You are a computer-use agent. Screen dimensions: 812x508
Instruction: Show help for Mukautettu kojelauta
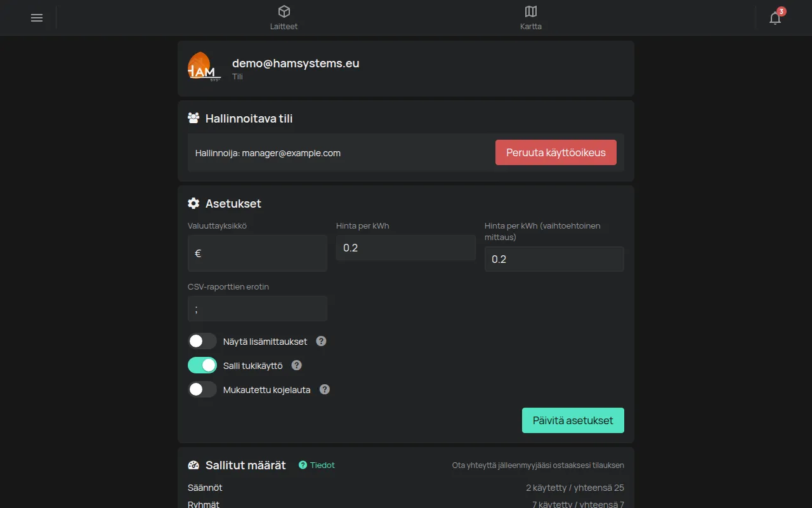click(x=325, y=389)
